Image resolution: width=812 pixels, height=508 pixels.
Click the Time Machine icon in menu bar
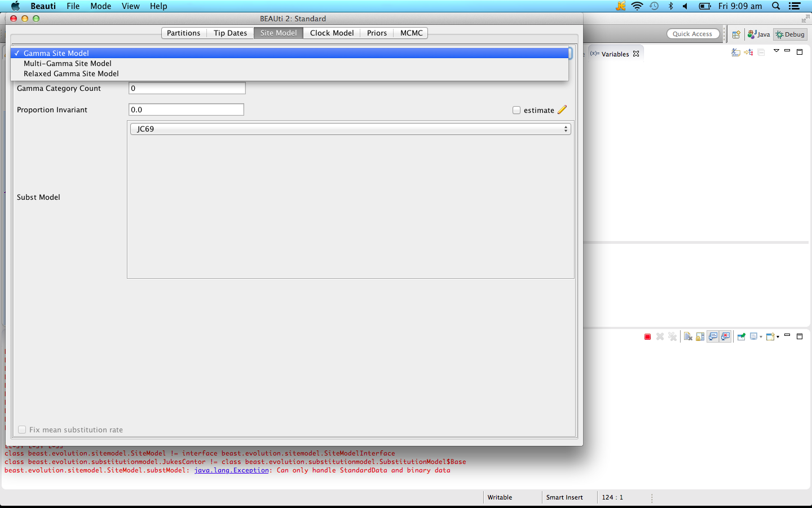click(x=654, y=6)
